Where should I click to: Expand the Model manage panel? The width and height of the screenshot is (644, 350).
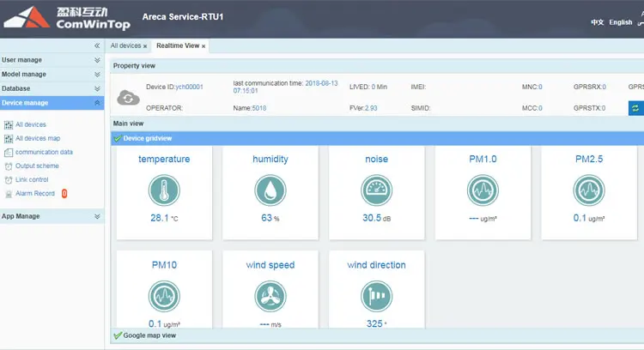click(97, 75)
